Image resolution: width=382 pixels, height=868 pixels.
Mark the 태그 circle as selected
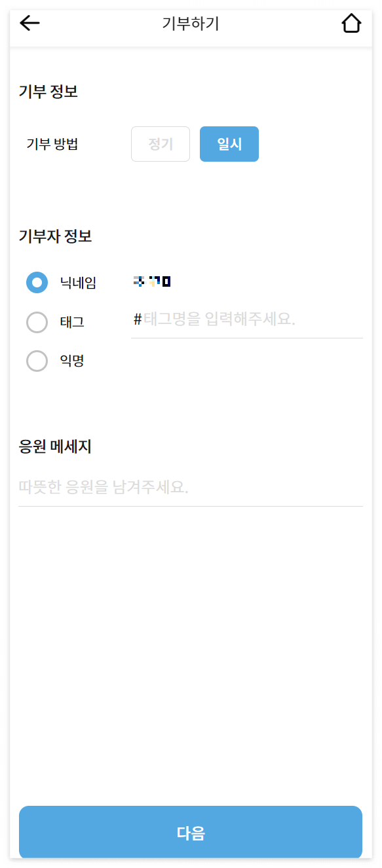tap(37, 322)
